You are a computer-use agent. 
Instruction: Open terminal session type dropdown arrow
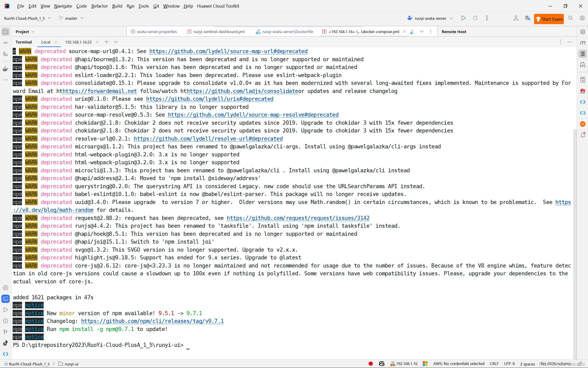click(116, 42)
